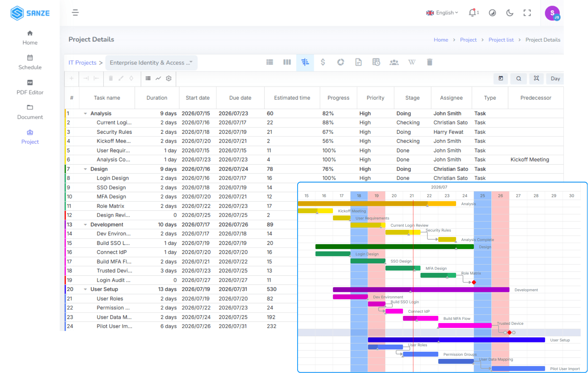
Task: Click the milestone diamond toolbar icon
Action: click(131, 79)
